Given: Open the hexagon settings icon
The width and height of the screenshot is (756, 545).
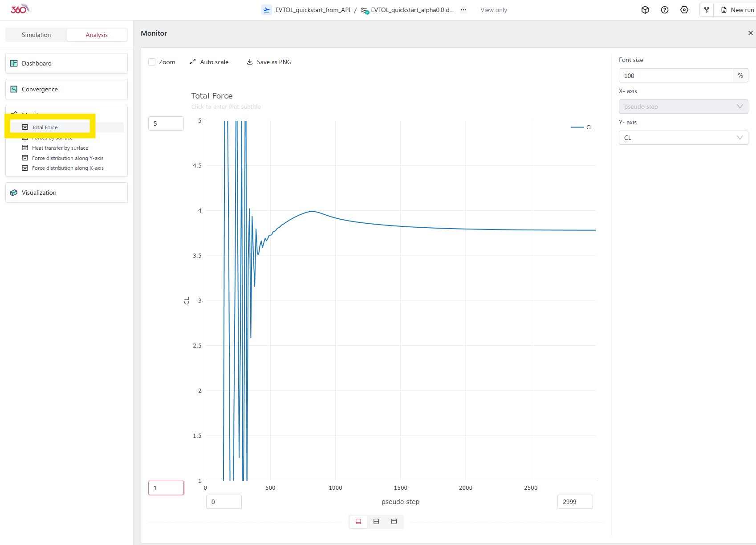Looking at the screenshot, I should pos(684,10).
